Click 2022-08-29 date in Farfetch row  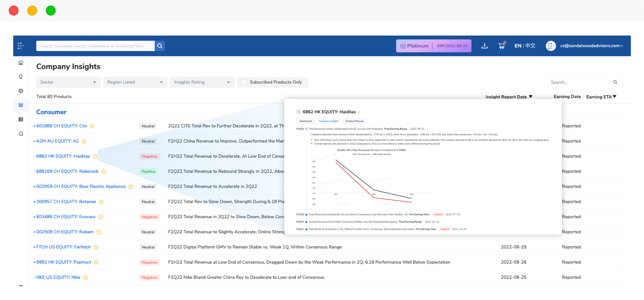coord(514,247)
